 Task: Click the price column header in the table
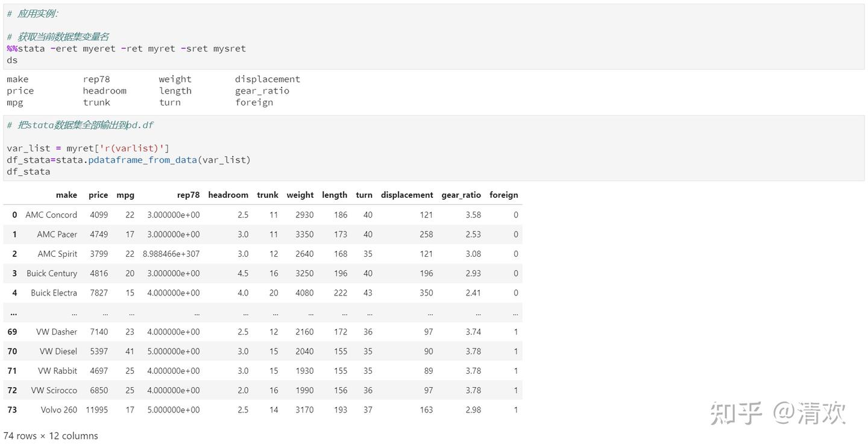point(98,195)
